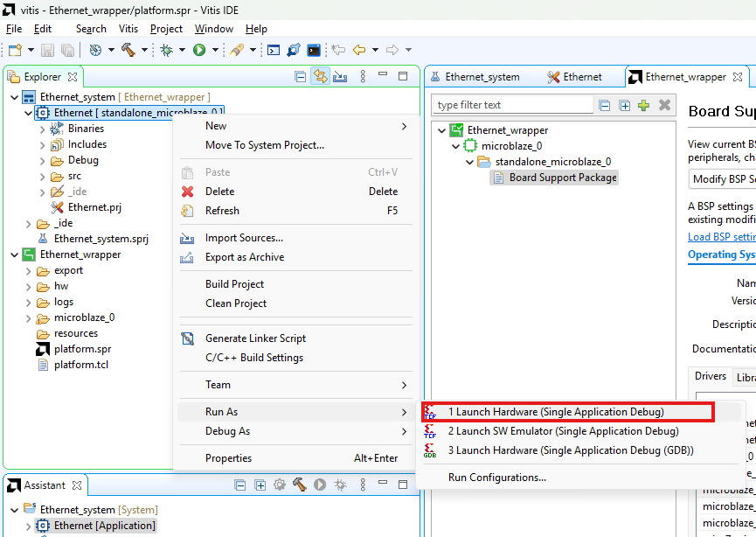Image resolution: width=756 pixels, height=537 pixels.
Task: Switch to the Ethernet_system editor tab
Action: (482, 77)
